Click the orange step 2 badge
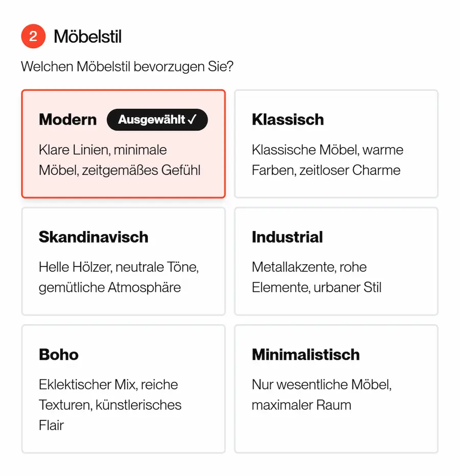460x476 pixels. [x=33, y=36]
